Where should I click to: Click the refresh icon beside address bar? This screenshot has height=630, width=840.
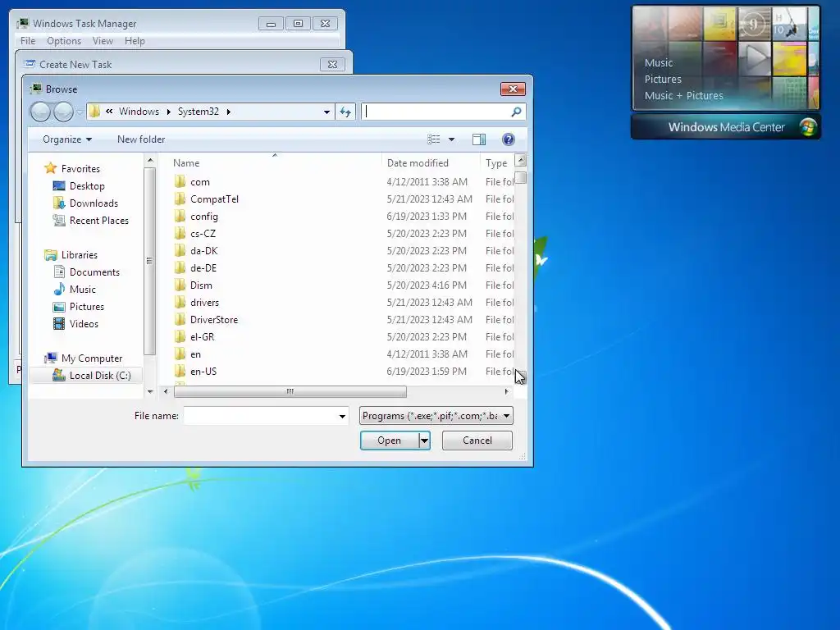[x=345, y=112]
